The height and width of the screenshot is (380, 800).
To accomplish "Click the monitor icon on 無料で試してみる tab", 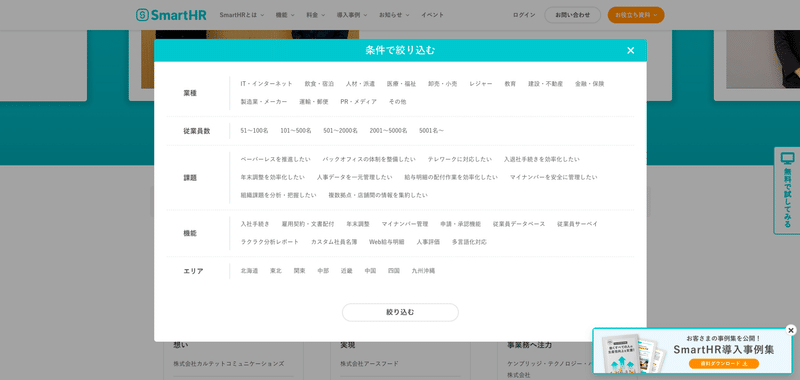I will point(788,159).
